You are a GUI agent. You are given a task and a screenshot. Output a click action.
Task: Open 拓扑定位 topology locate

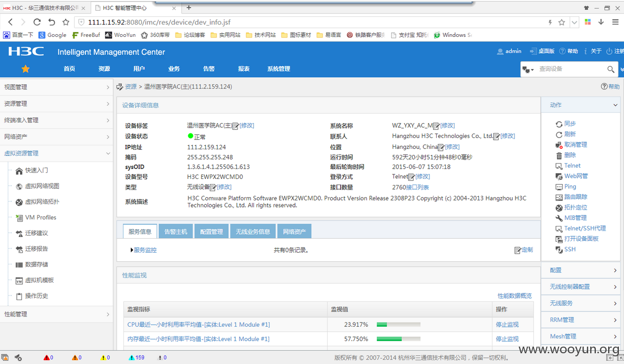click(x=576, y=208)
